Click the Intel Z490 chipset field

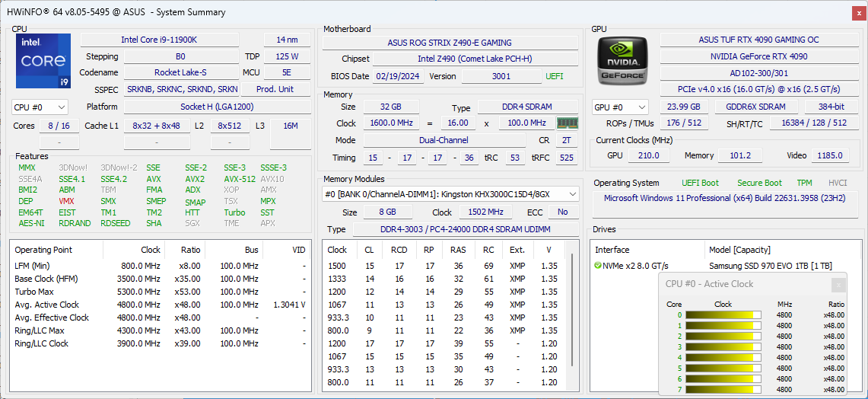475,59
